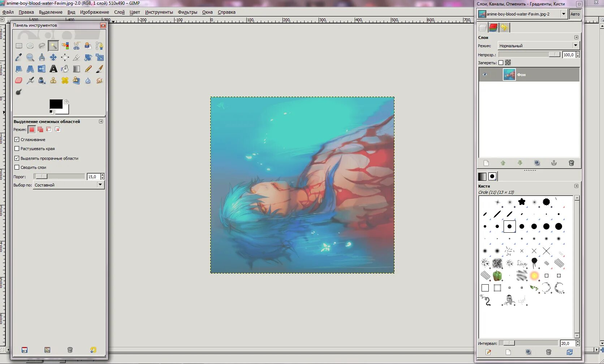Toggle the Сглаживание checkbox
The height and width of the screenshot is (364, 604).
point(17,139)
